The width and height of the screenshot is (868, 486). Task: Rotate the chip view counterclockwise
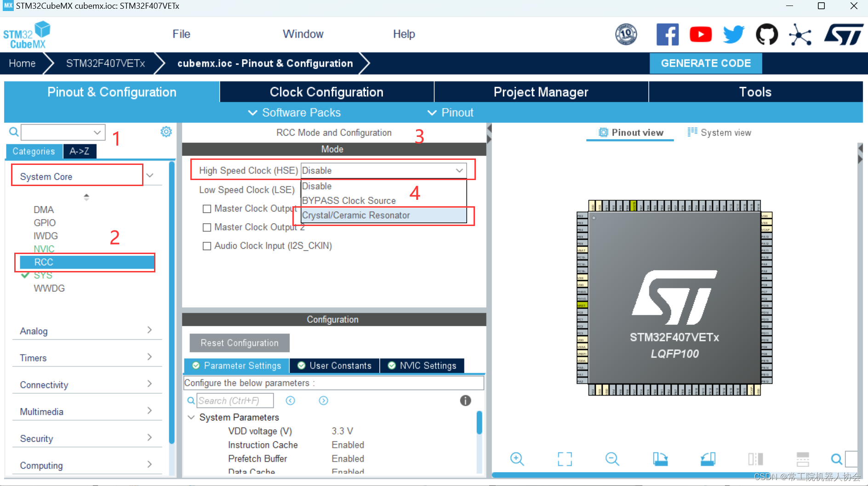point(708,458)
